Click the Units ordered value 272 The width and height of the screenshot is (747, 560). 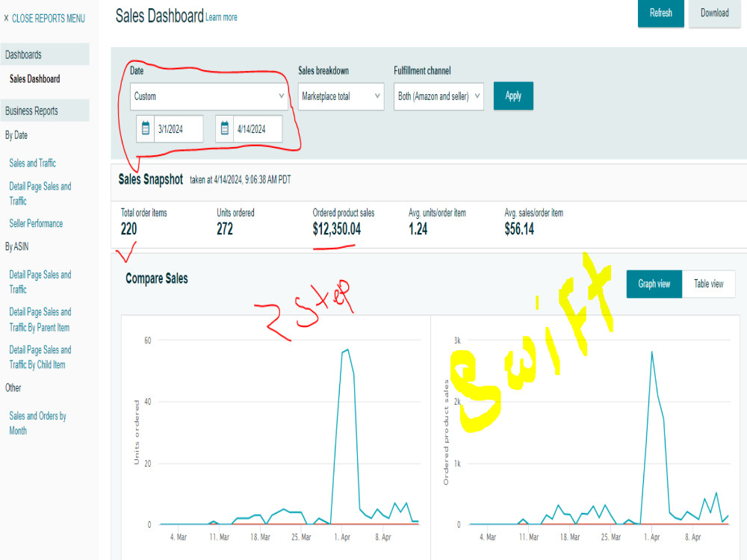coord(225,229)
